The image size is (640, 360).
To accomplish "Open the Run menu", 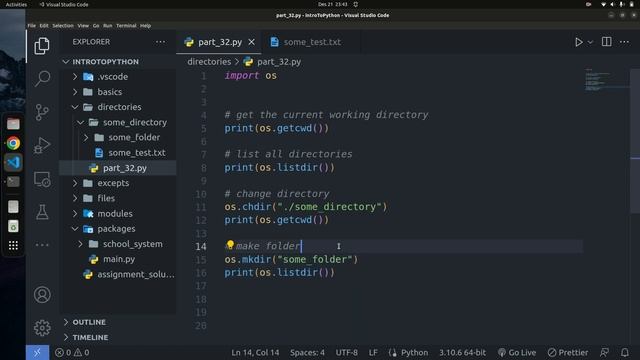I will (x=108, y=26).
